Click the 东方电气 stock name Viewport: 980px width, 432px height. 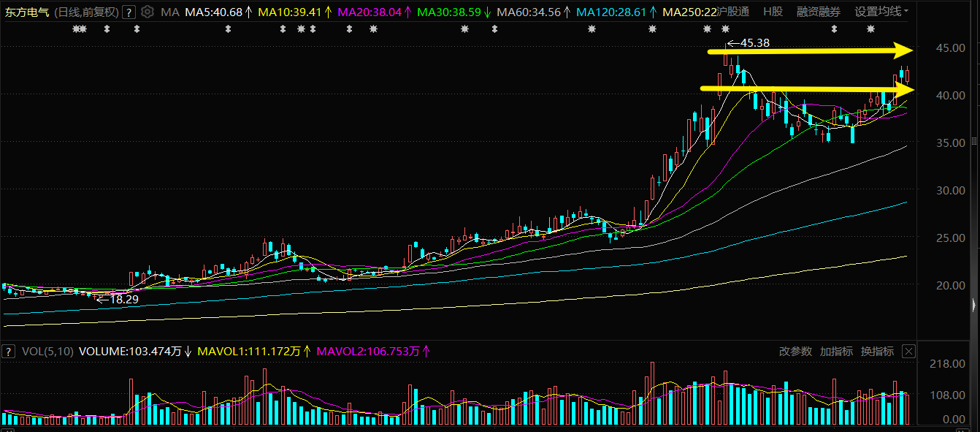pyautogui.click(x=28, y=12)
